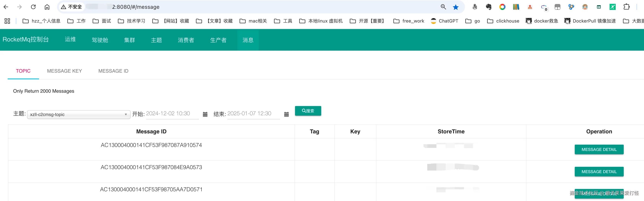
Task: Open the Evernote elephant extension icon
Action: (x=488, y=7)
